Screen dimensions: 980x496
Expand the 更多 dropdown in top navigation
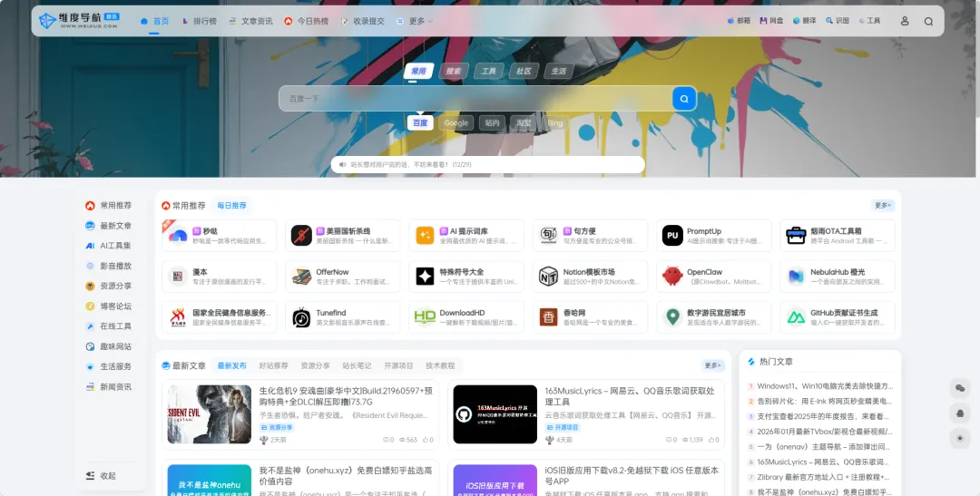(415, 21)
